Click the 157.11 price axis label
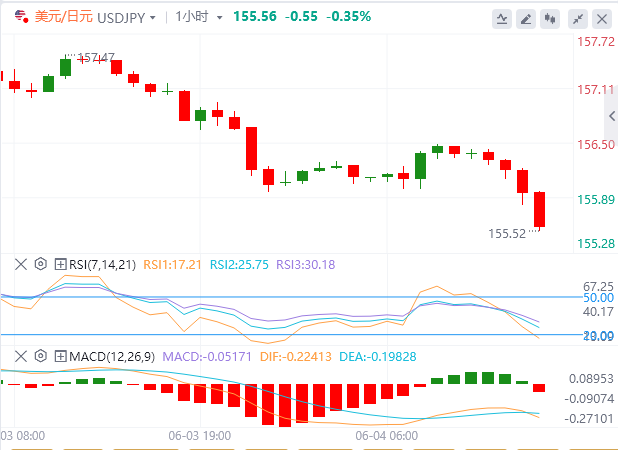 pos(596,90)
